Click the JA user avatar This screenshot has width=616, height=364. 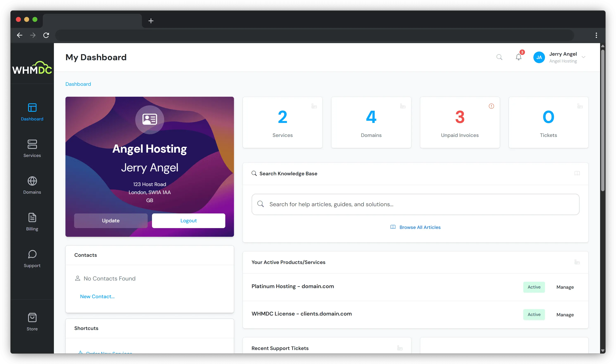tap(539, 57)
